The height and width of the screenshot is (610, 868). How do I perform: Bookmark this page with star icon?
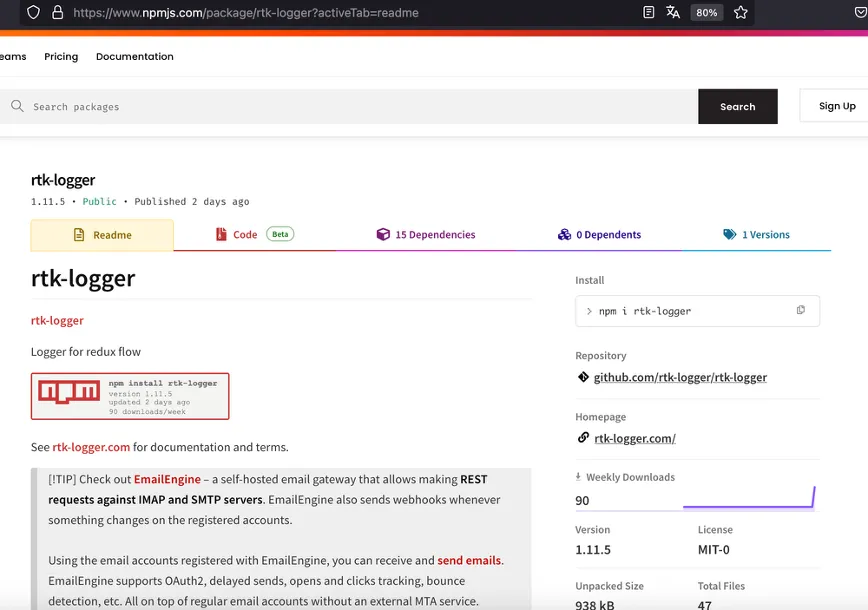(x=741, y=13)
